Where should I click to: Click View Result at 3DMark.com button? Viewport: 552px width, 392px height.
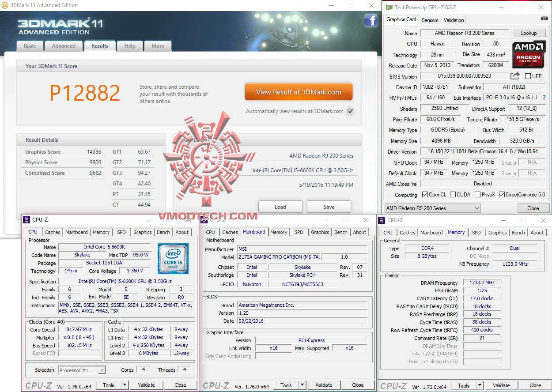299,92
